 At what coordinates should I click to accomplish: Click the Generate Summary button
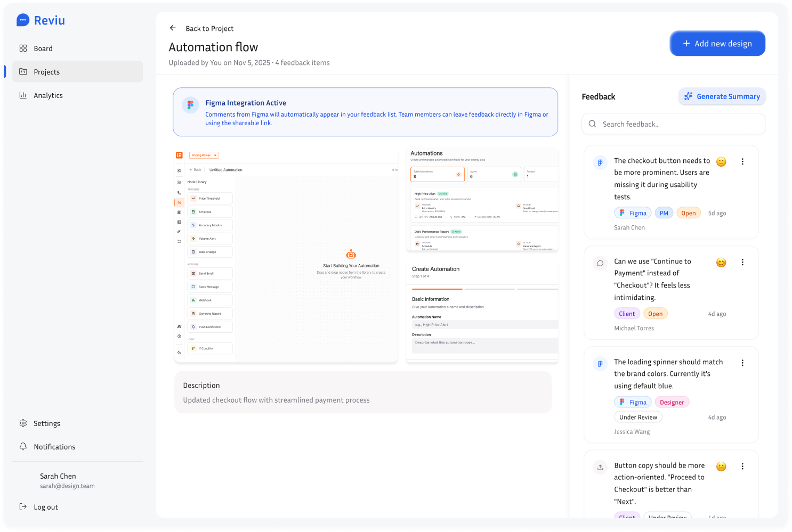coord(722,96)
